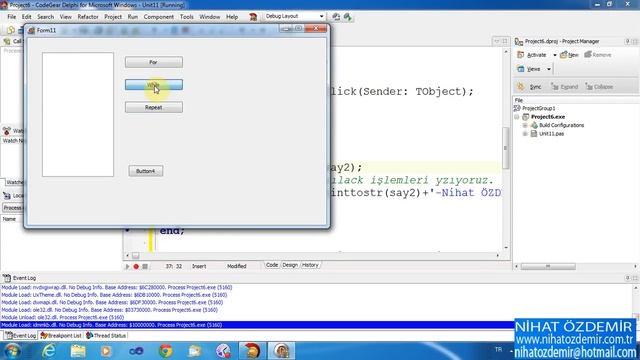Screen dimensions: 640x360
Task: Click the Modified indicator in status bar
Action: (237, 266)
